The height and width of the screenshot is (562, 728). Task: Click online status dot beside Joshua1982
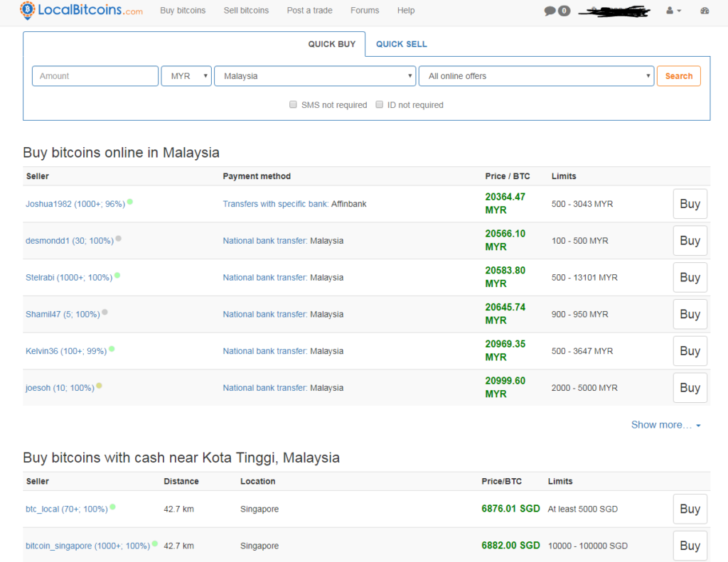(130, 201)
